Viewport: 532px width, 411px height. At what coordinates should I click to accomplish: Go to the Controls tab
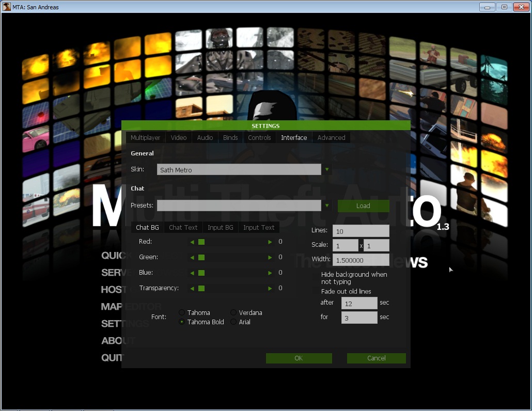259,138
